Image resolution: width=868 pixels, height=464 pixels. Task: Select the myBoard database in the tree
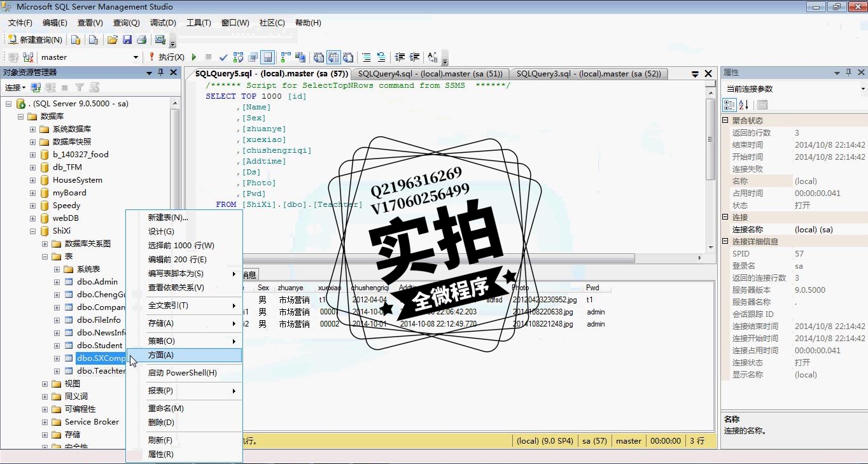pyautogui.click(x=69, y=193)
